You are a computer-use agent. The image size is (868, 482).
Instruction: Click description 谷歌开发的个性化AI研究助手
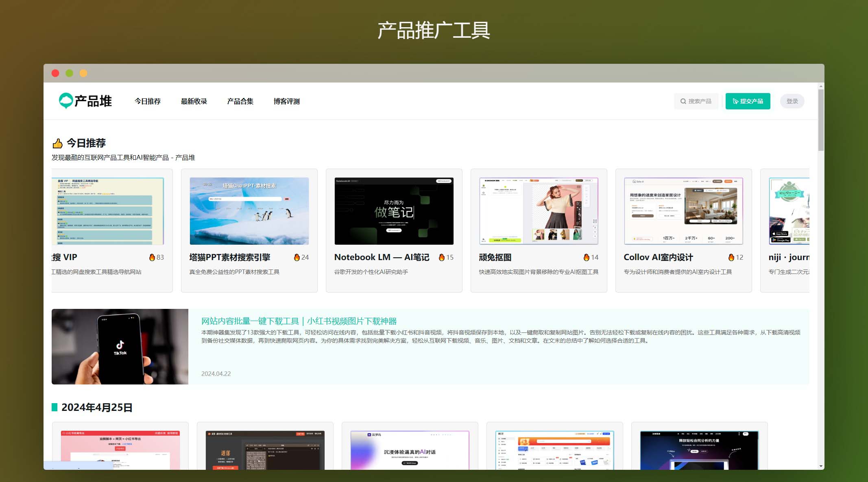(371, 272)
